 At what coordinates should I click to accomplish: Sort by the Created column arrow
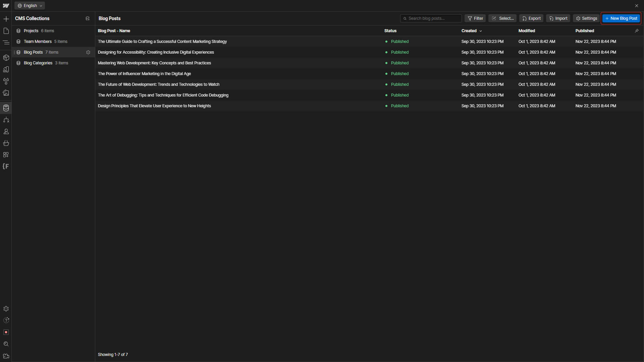click(481, 31)
